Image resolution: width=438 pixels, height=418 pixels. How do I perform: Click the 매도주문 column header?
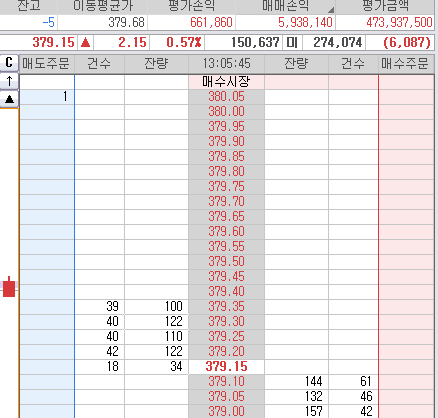point(46,64)
